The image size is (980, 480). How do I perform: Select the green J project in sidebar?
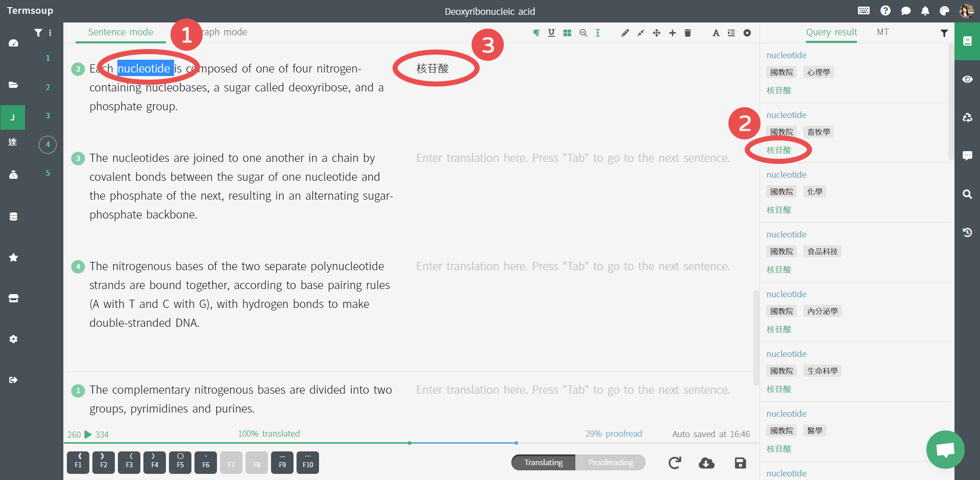13,117
